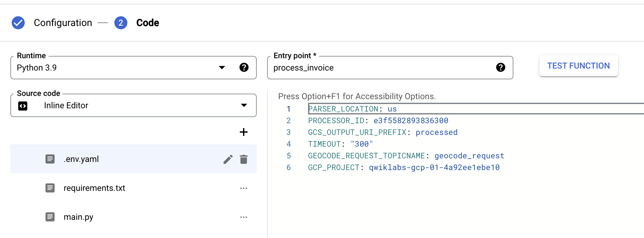
Task: Click the Accessibility Options hint text
Action: [x=357, y=96]
